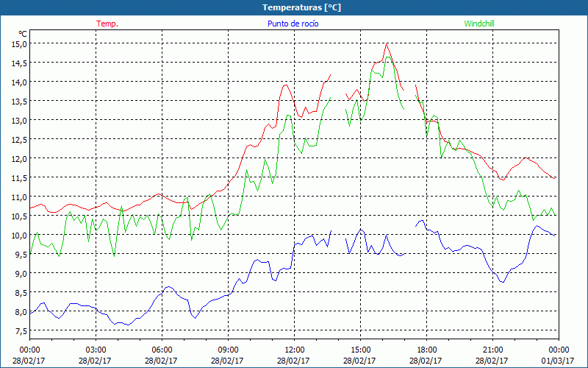Click the 14,0 y-axis value
Viewport: 588px width, 368px height.
tap(20, 82)
